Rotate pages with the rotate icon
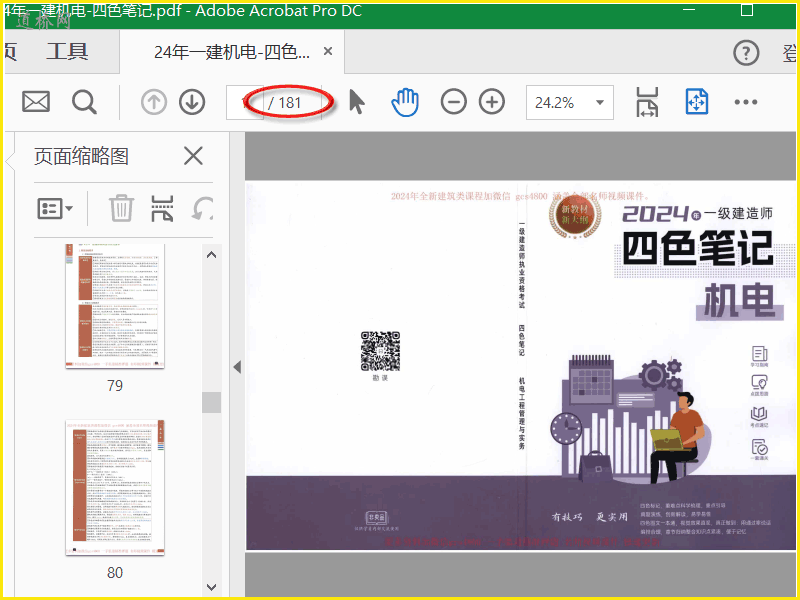The width and height of the screenshot is (800, 600). [x=203, y=209]
